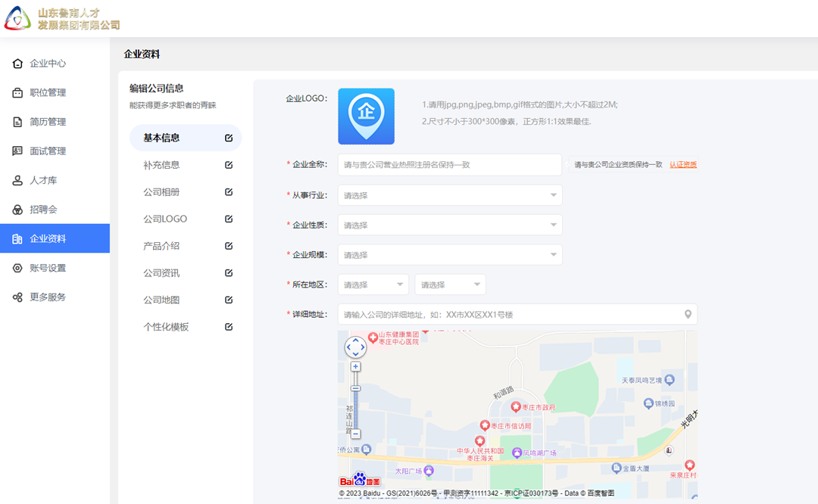
Task: Click the map pan direction control
Action: point(355,347)
